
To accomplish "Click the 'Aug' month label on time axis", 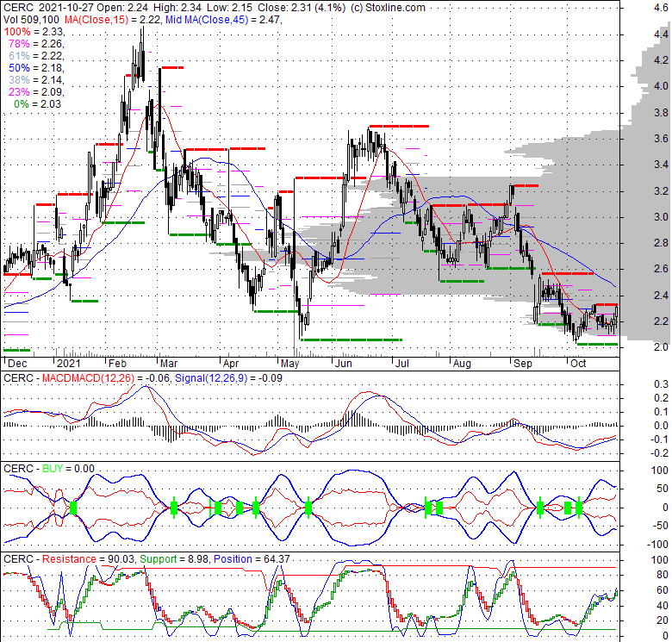I will pos(462,364).
